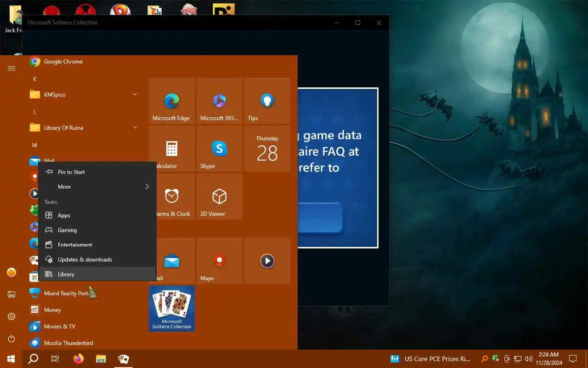The height and width of the screenshot is (368, 588).
Task: Open the Jack Fr desktop folder icon
Action: click(x=13, y=19)
